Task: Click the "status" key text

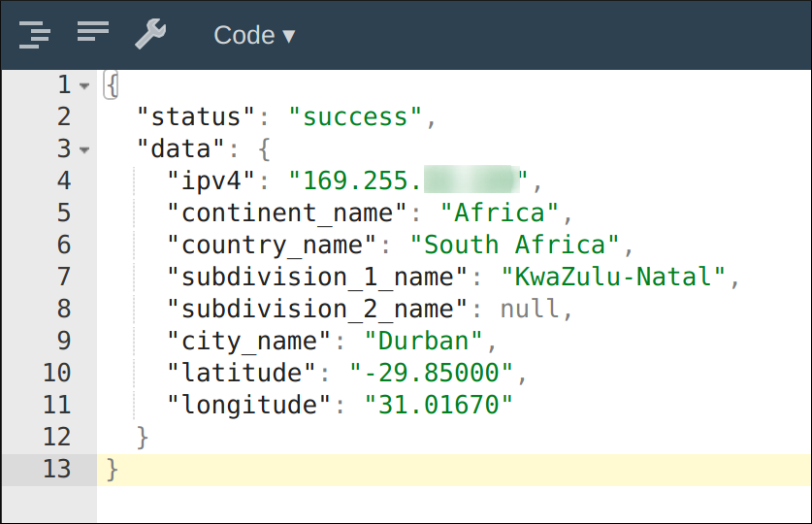Action: (196, 116)
